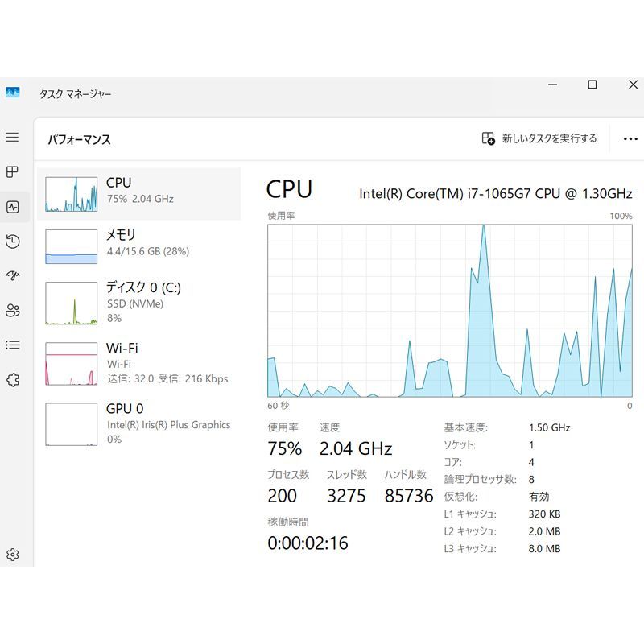Viewport: 644px width, 644px height.
Task: Maximize the Task Manager window
Action: [592, 85]
